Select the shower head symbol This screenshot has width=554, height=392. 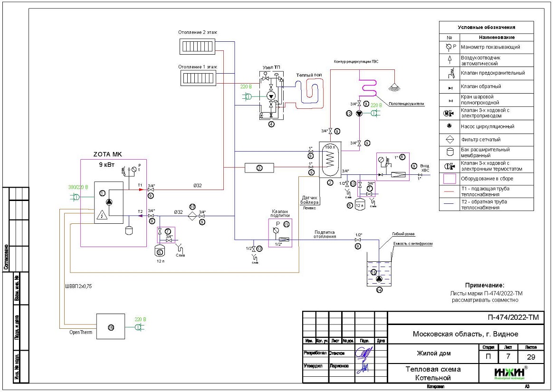(393, 87)
